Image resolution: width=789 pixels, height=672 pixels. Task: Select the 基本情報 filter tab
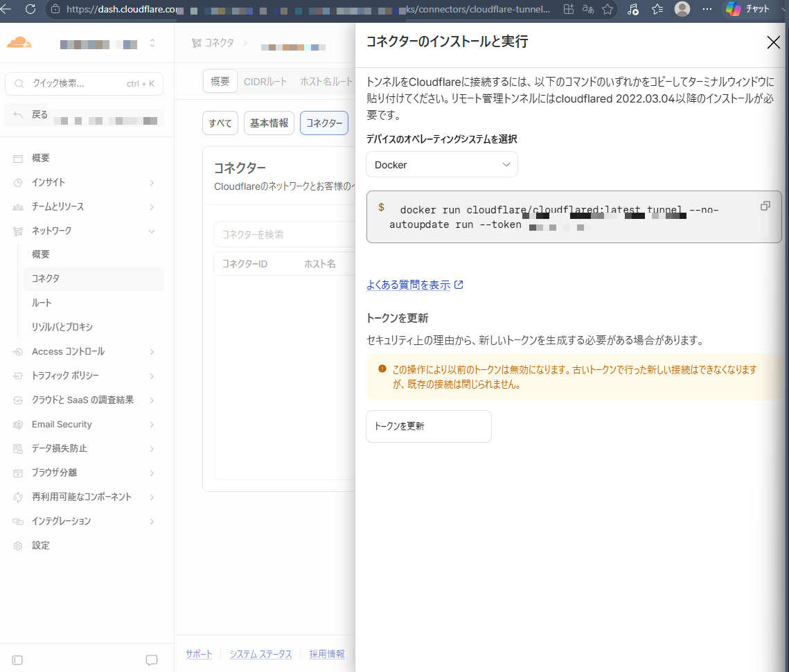tap(269, 123)
